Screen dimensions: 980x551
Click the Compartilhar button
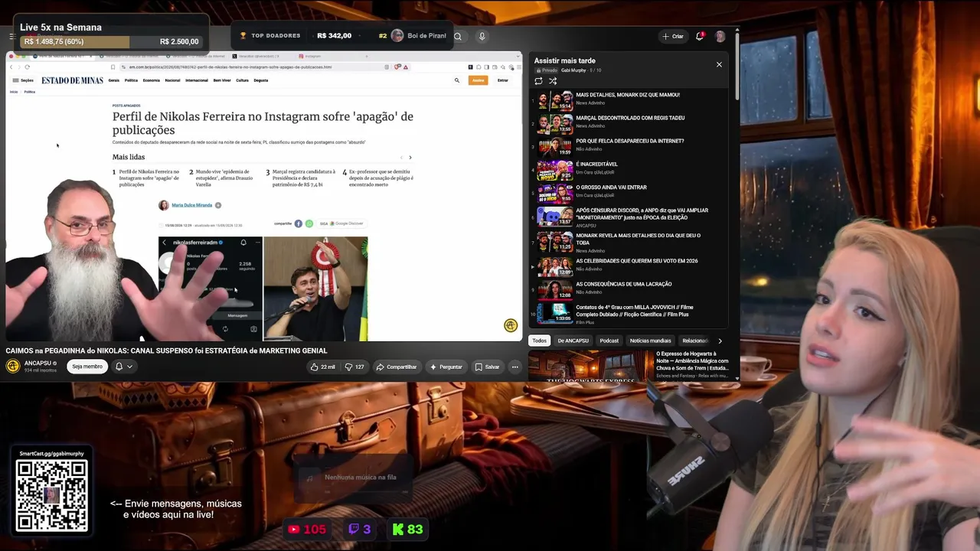396,367
